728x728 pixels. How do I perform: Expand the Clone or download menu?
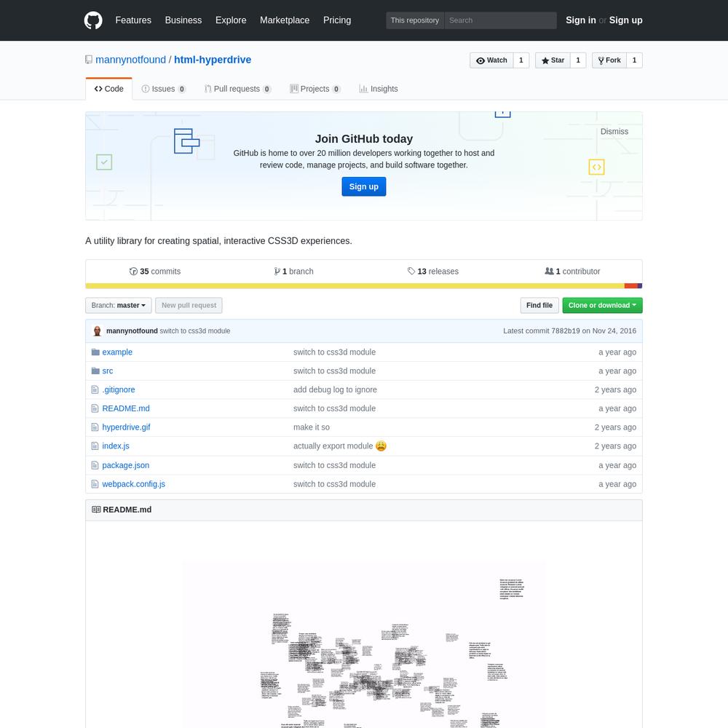click(x=602, y=306)
